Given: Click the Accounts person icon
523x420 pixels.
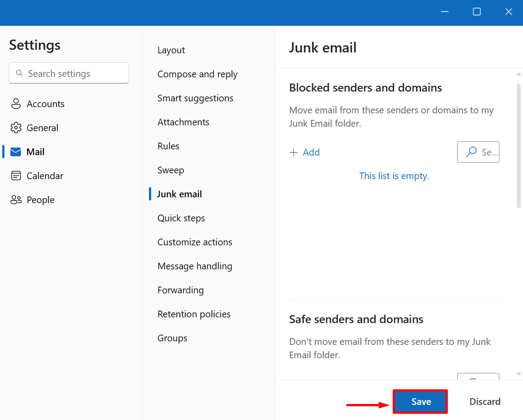Looking at the screenshot, I should click(x=16, y=104).
